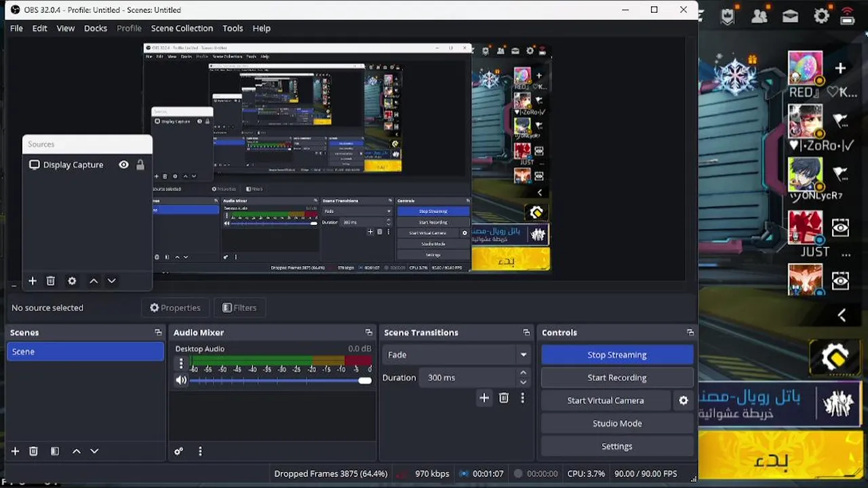Open the Tools menu
868x488 pixels.
[x=233, y=28]
